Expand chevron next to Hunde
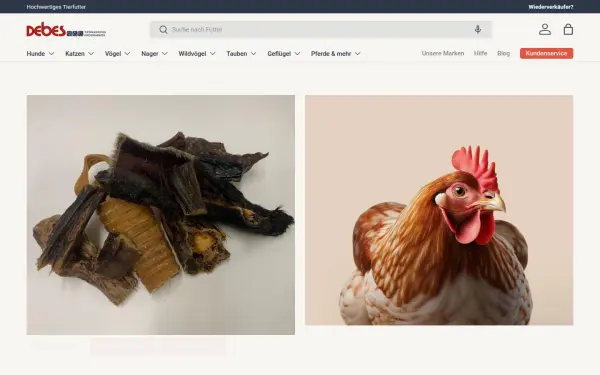The width and height of the screenshot is (600, 375). coord(51,54)
